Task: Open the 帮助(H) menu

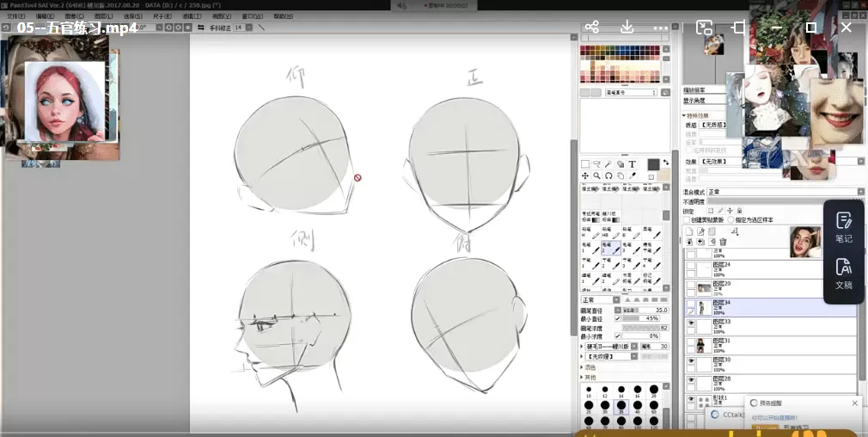Action: (x=282, y=16)
